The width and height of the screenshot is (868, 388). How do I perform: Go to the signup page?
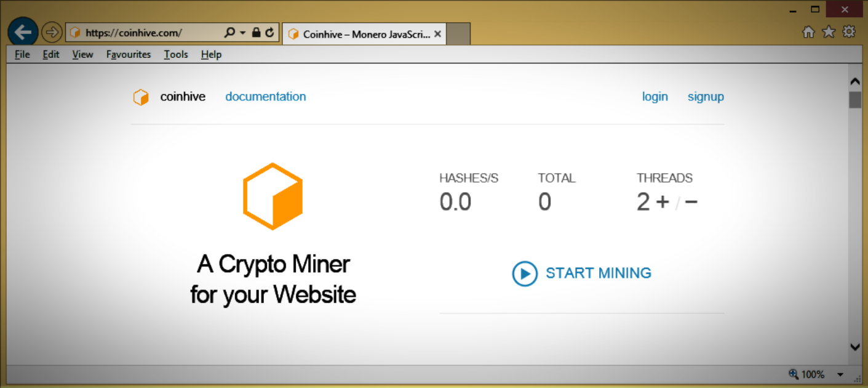click(x=706, y=97)
